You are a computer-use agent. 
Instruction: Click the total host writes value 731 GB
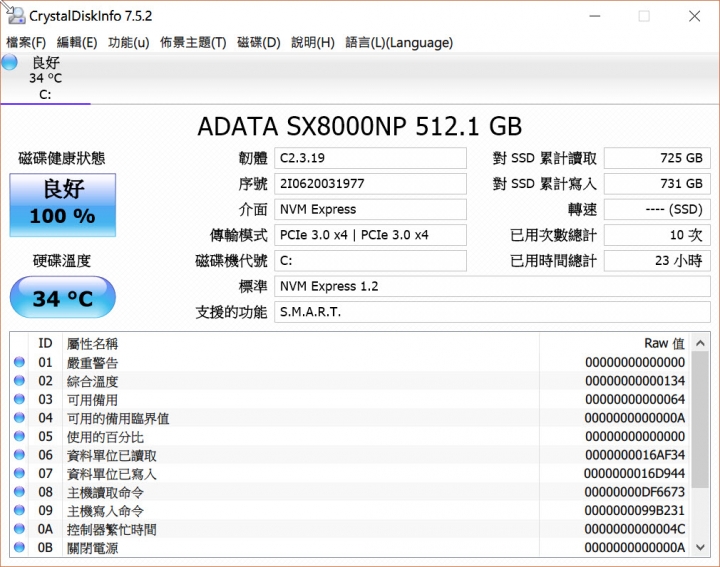point(657,184)
